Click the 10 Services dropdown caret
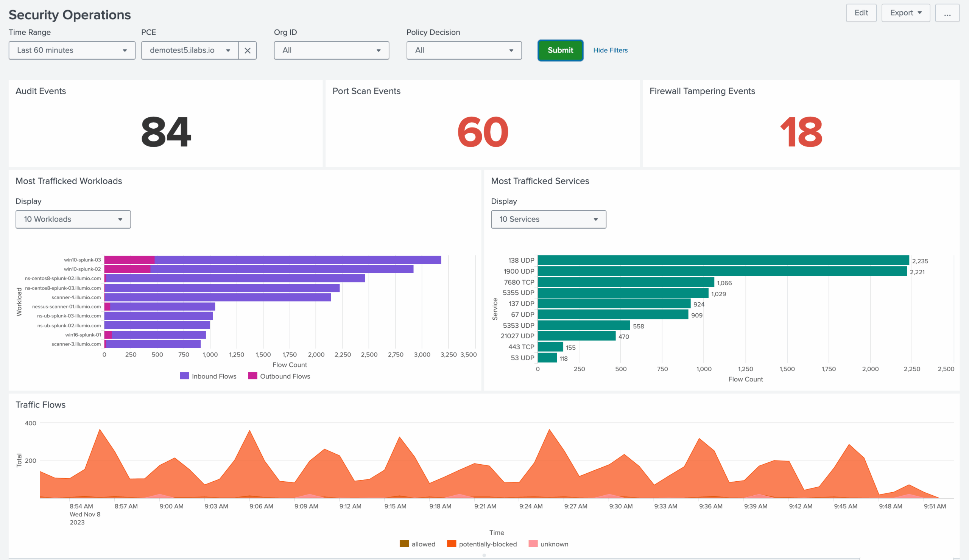 [x=596, y=219]
